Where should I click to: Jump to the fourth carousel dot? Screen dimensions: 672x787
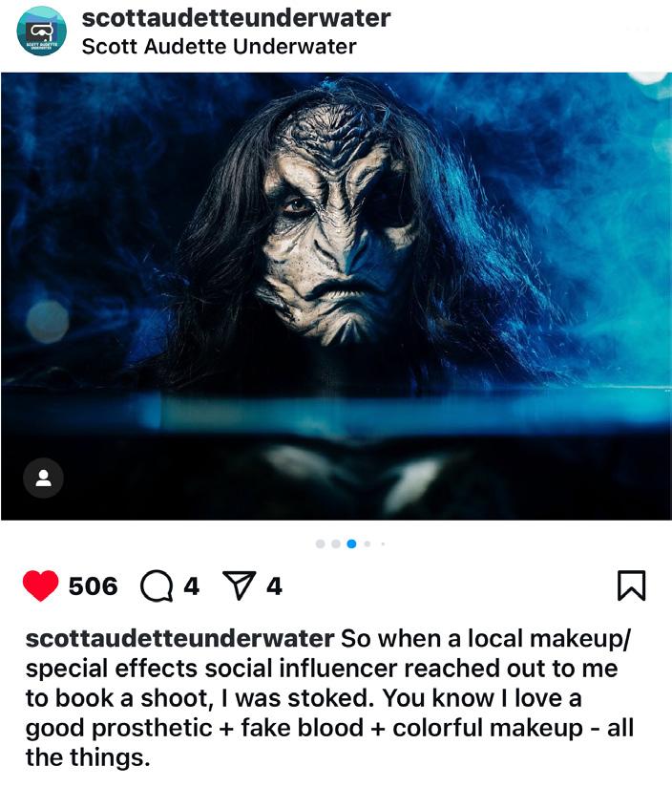click(x=367, y=543)
